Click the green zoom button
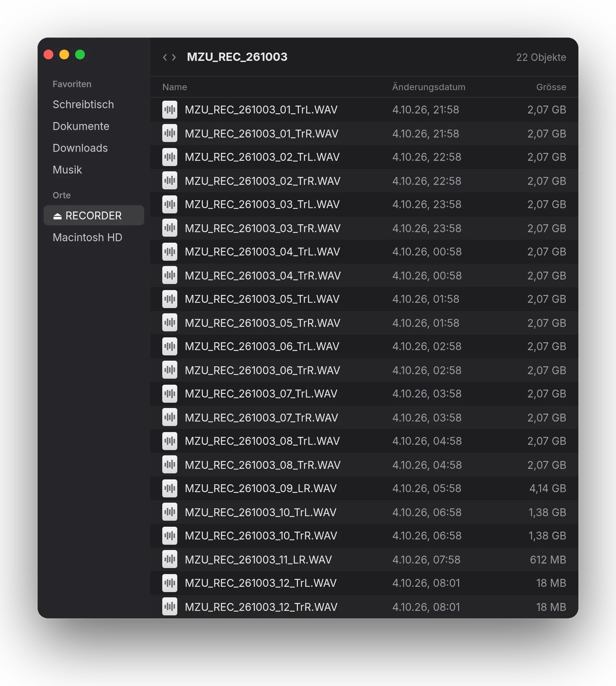The image size is (616, 686). coord(80,55)
